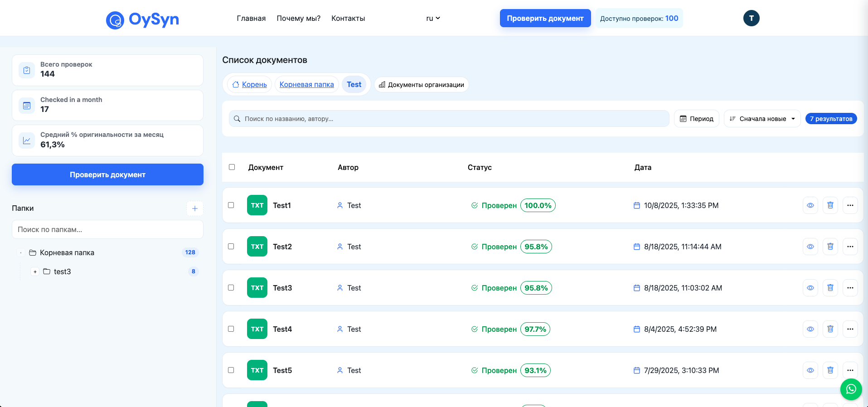Open the WhatsApp chat bubble
Image resolution: width=868 pixels, height=407 pixels.
coord(851,389)
